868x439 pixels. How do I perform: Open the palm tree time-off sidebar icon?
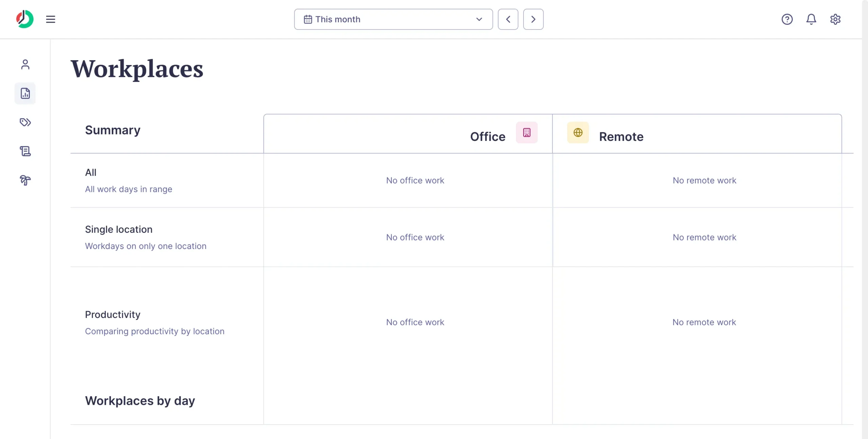(25, 180)
